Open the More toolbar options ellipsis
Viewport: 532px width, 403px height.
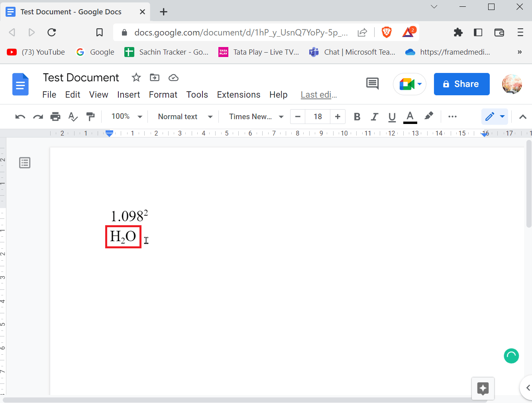[452, 117]
